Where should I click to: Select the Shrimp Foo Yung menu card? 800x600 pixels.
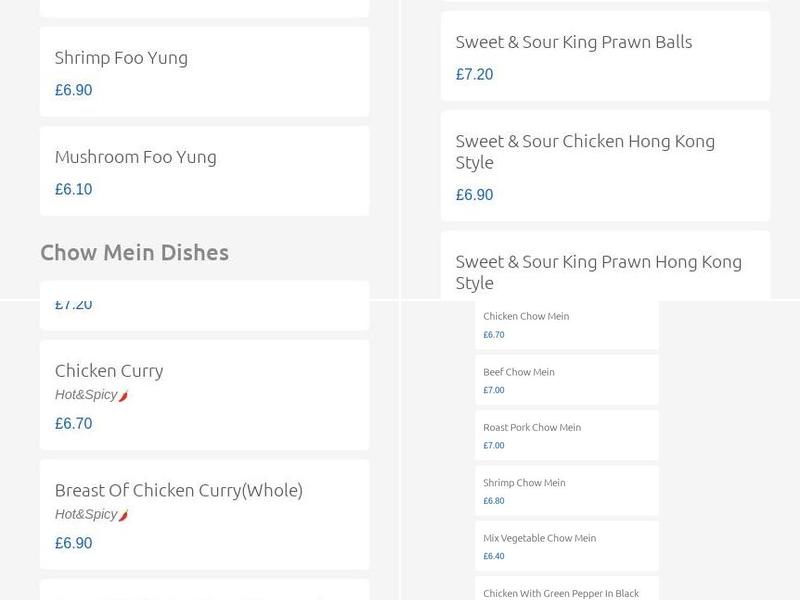click(205, 70)
